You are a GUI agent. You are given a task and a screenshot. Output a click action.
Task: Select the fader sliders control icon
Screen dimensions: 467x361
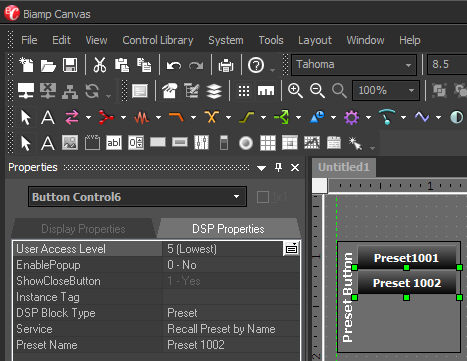(x=201, y=143)
